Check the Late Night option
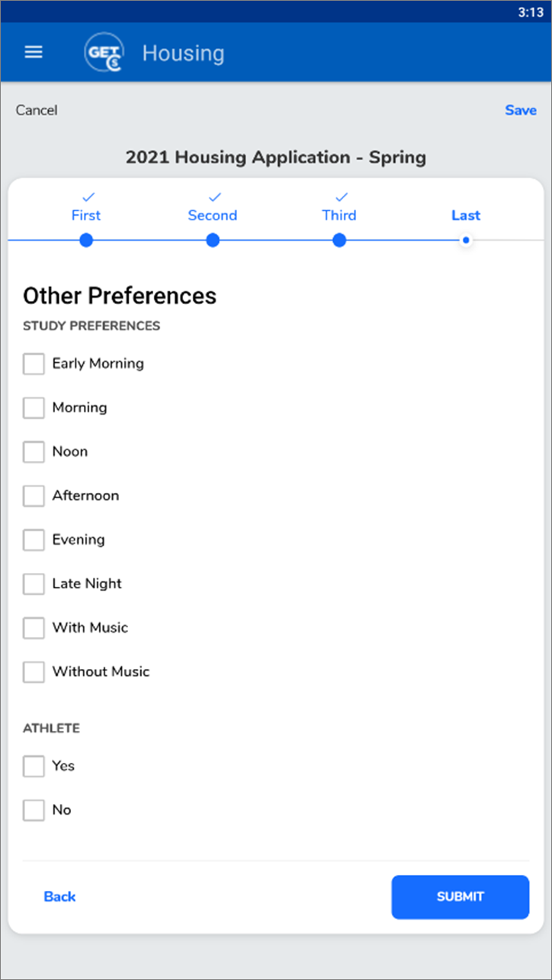 (34, 584)
